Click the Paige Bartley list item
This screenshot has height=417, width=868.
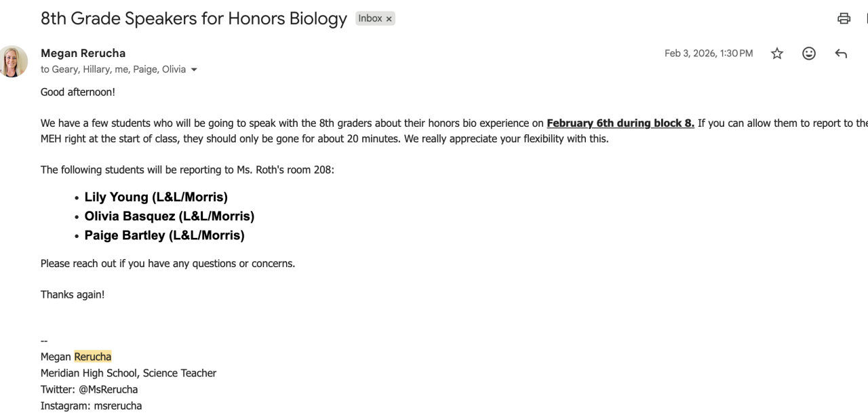[164, 235]
